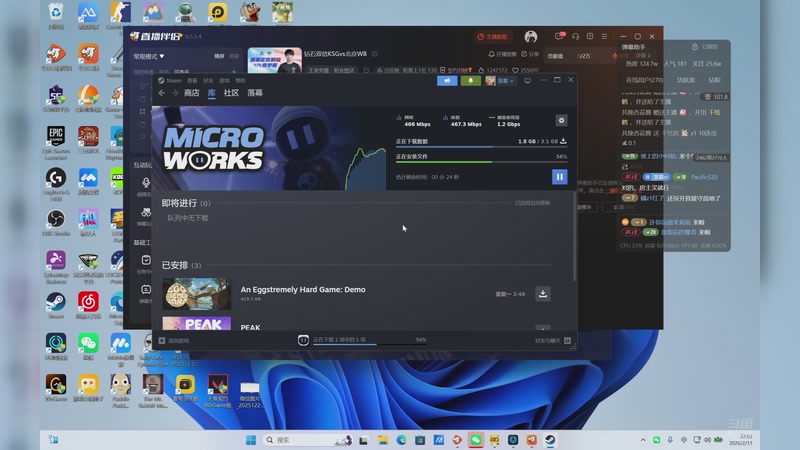Click the blue announcements megaphone button

coord(447,81)
